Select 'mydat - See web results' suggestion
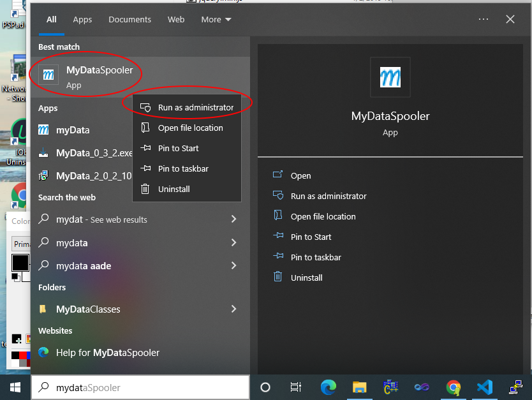 [x=140, y=219]
